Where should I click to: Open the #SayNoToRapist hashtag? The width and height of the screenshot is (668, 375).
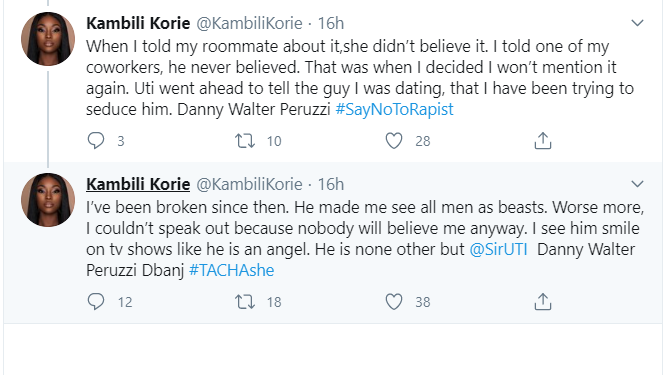coord(394,110)
